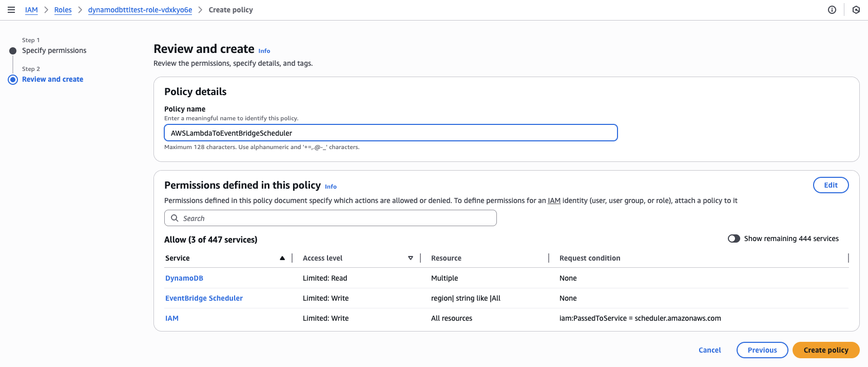
Task: Go to Specify permissions step
Action: tap(54, 50)
